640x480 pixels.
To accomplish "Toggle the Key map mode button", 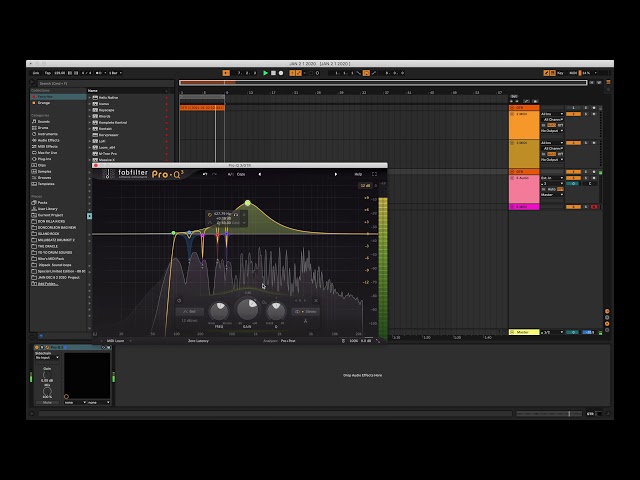I will click(560, 73).
